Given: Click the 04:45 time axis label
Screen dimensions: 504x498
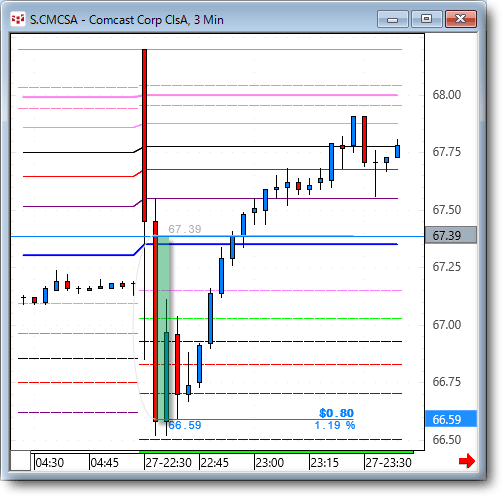Looking at the screenshot, I should coord(104,463).
